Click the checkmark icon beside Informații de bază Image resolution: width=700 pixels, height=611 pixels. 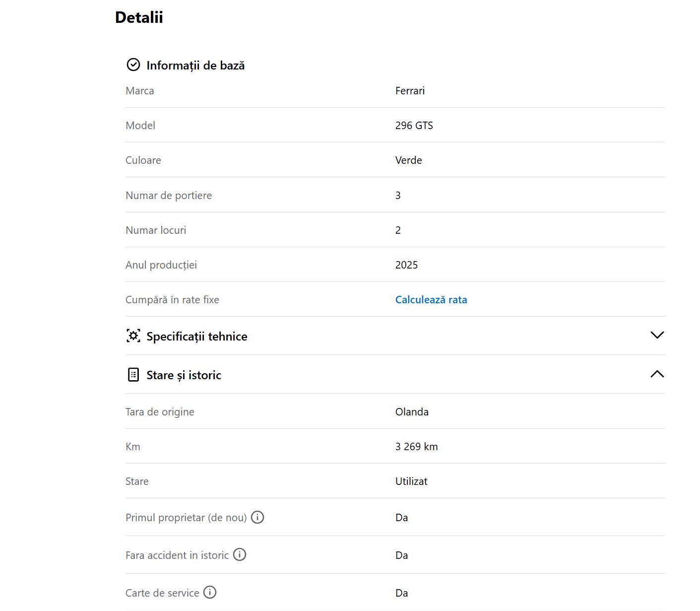pos(133,65)
